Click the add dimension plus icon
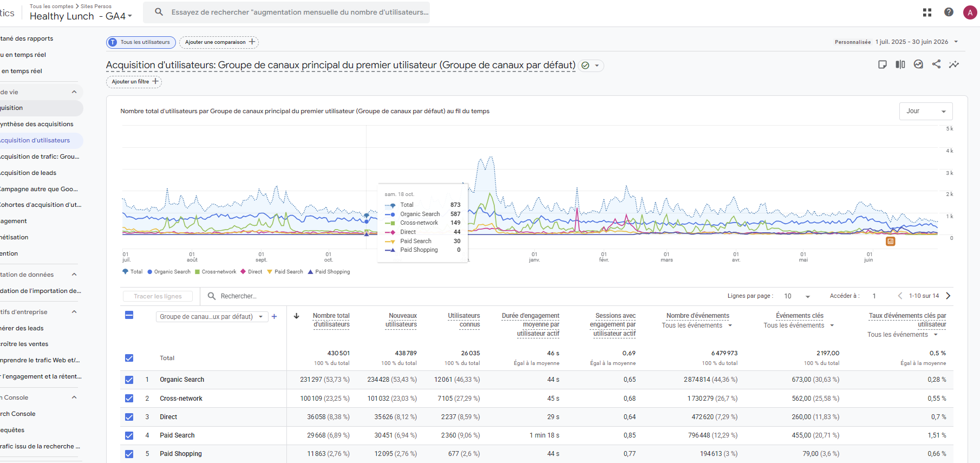980x463 pixels. click(275, 317)
